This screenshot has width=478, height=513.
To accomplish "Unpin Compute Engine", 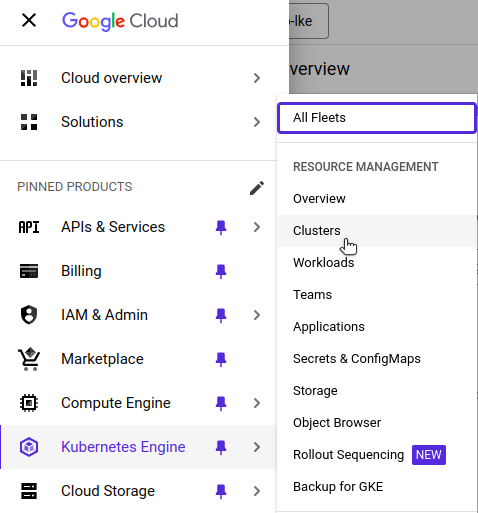I will 221,403.
